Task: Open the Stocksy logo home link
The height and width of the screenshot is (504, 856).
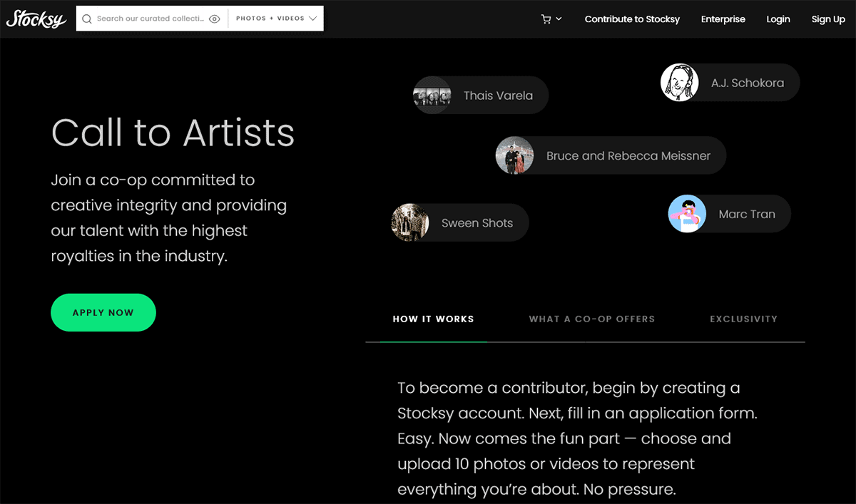Action: tap(36, 19)
